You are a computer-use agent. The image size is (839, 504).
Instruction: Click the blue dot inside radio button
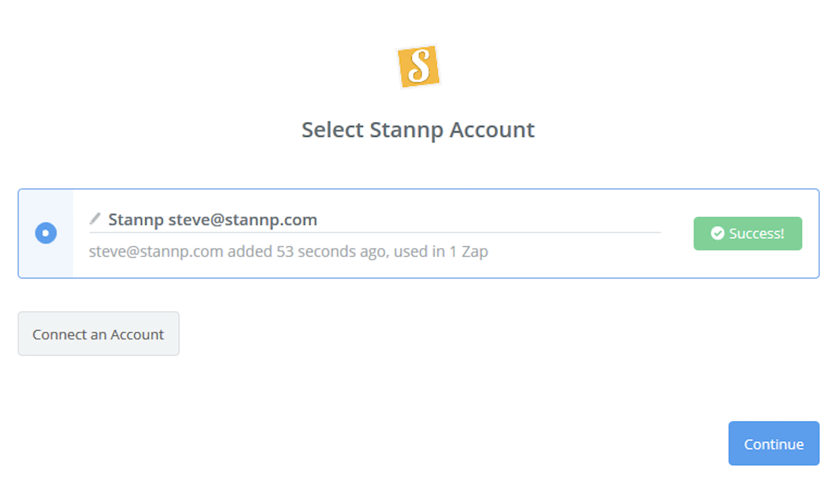46,233
